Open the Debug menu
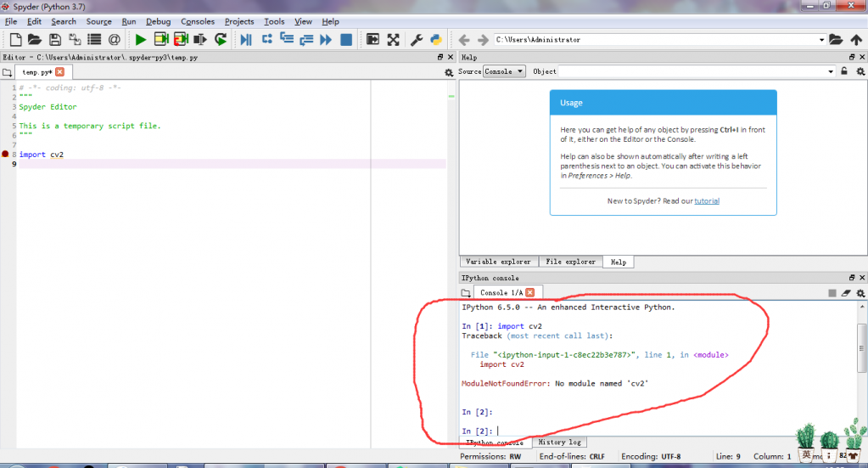868x468 pixels. [x=158, y=21]
